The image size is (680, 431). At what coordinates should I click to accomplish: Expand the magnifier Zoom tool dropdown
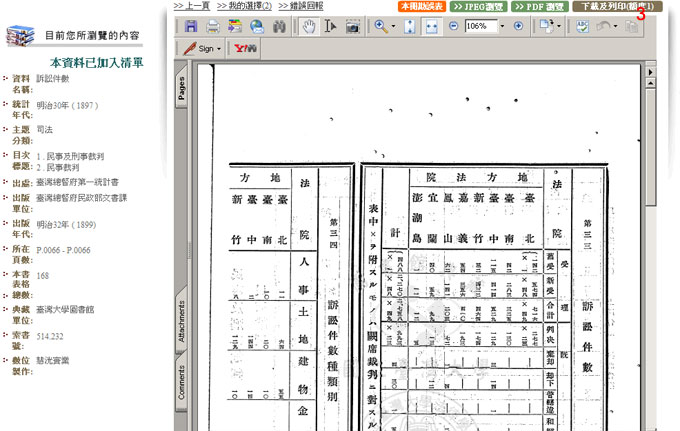393,26
